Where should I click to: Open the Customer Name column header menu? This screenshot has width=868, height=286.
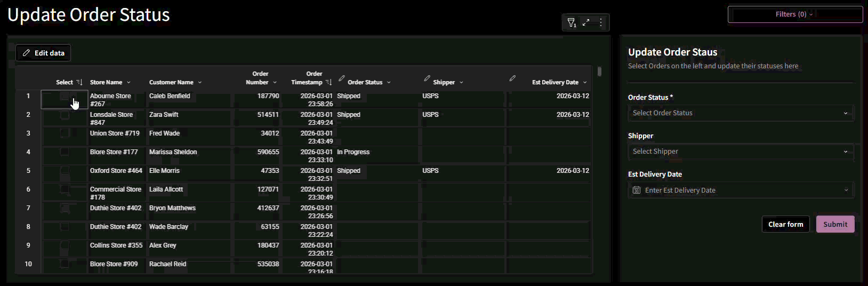200,83
